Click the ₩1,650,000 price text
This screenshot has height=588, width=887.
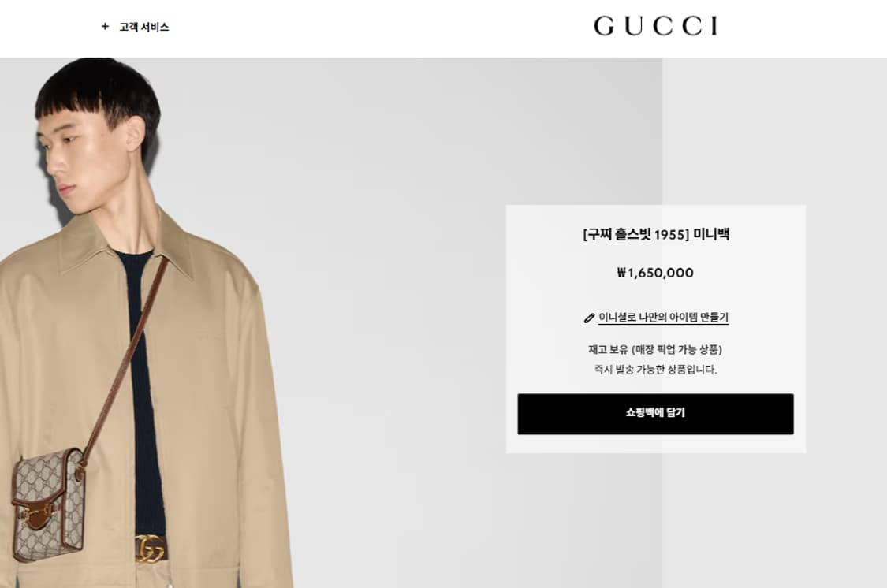[656, 273]
